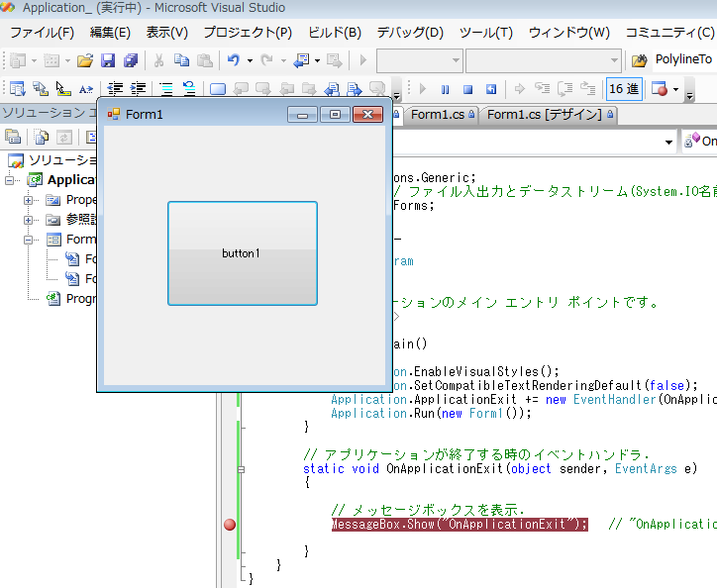
Task: Open the プロジェクト(P) menu
Action: [248, 33]
